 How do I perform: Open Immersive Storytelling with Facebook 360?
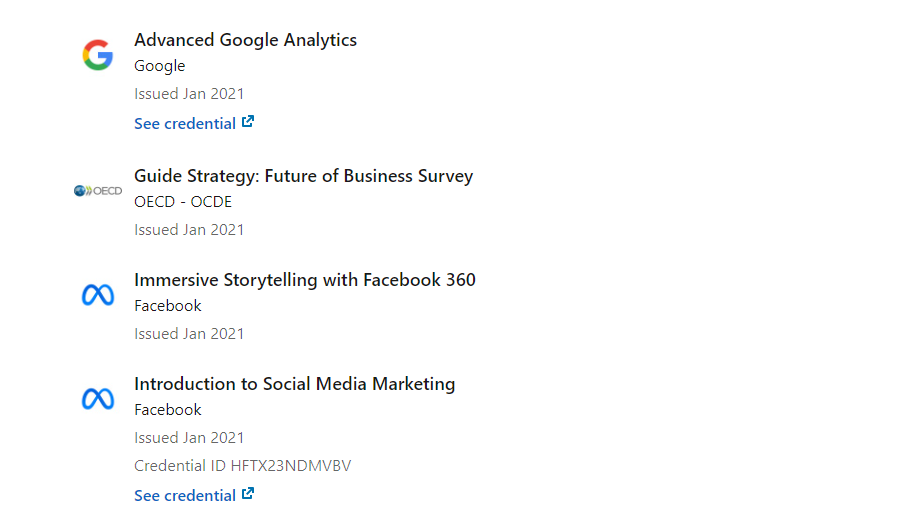(x=305, y=280)
